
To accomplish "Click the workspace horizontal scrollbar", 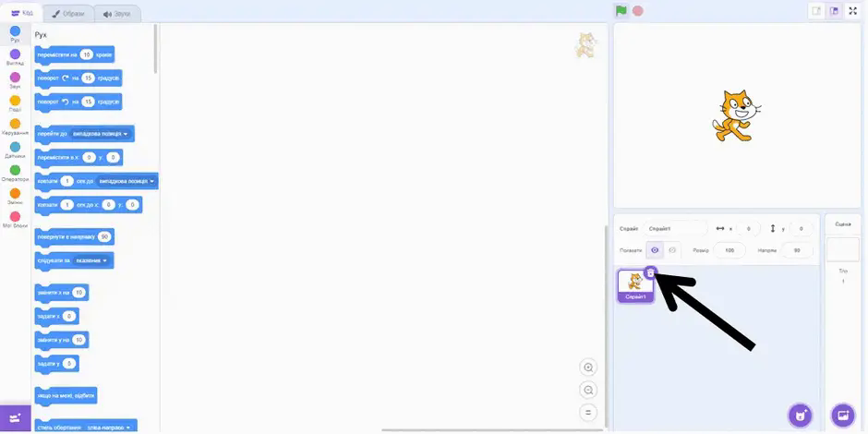I will (492, 429).
